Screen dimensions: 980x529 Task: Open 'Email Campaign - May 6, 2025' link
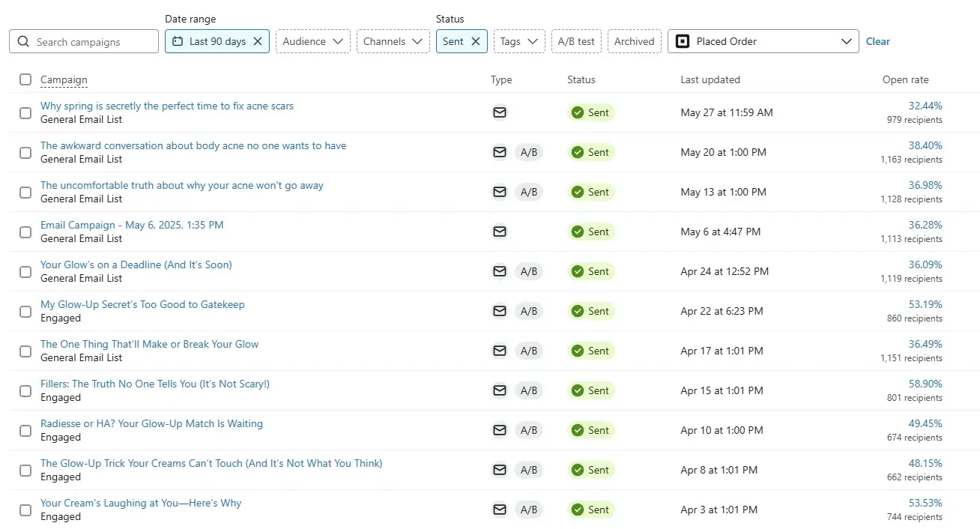132,225
